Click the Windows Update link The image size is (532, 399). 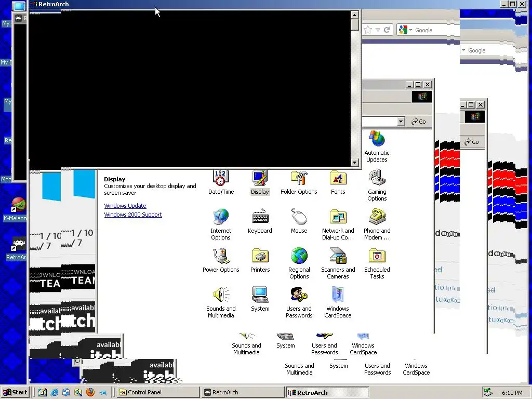[x=125, y=206]
